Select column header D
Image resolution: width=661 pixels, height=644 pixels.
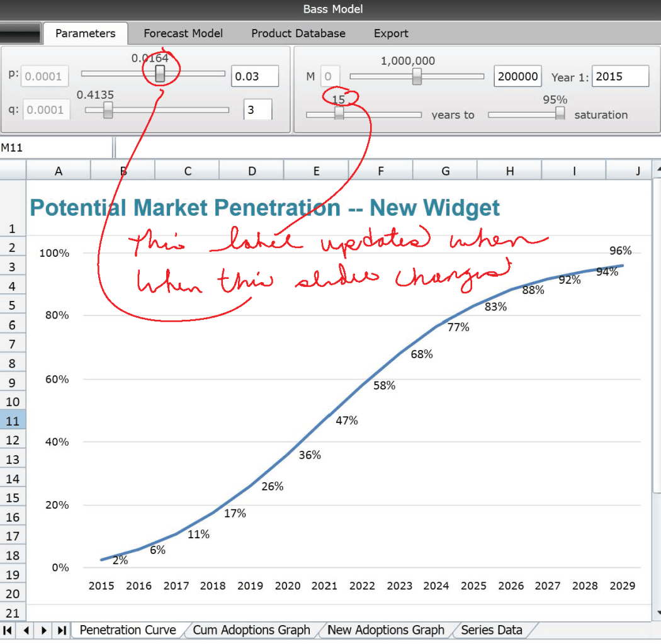tap(252, 171)
